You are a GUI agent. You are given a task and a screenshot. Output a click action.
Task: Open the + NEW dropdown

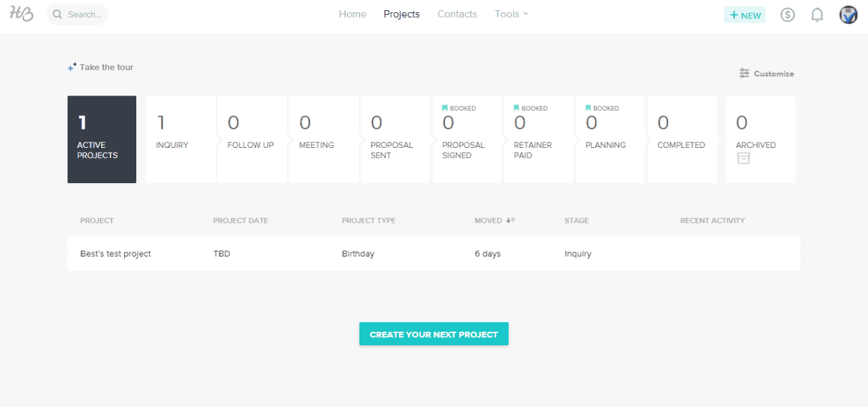pos(745,14)
